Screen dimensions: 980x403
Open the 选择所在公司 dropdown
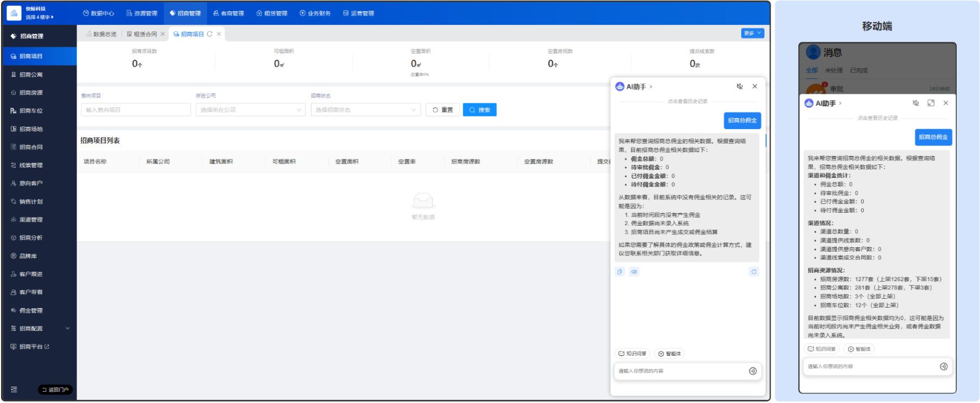tap(250, 110)
